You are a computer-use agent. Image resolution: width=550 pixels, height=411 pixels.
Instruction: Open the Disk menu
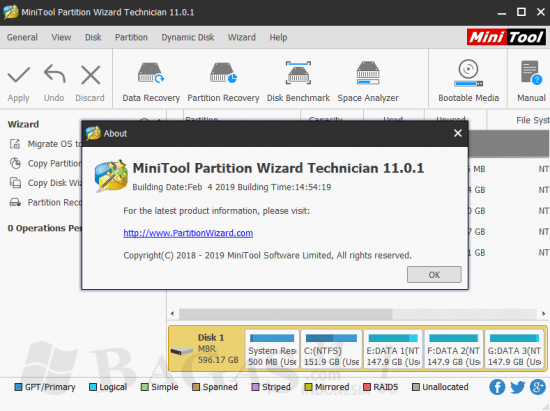93,37
